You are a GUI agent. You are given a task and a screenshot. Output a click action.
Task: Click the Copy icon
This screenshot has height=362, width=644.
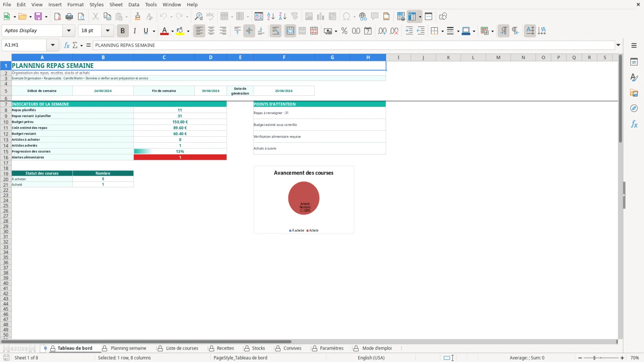[107, 16]
